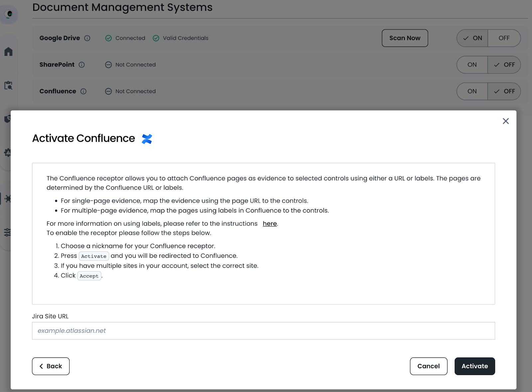Image resolution: width=532 pixels, height=392 pixels.
Task: Focus the Jira Site URL input field
Action: point(263,331)
